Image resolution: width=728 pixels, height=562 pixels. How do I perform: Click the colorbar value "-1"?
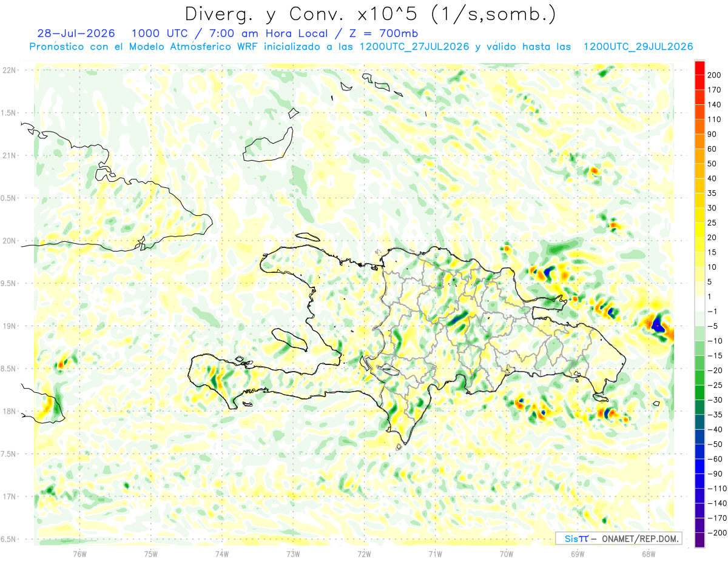click(x=712, y=311)
